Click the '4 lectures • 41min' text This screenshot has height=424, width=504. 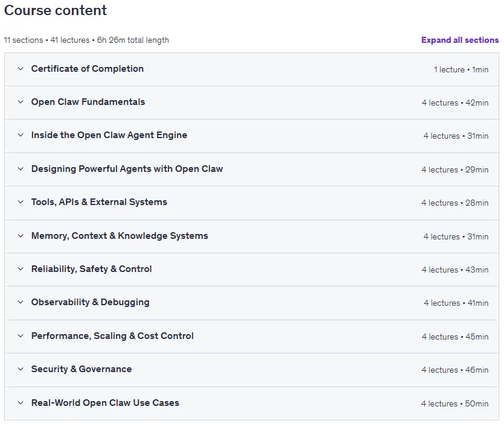tap(456, 303)
